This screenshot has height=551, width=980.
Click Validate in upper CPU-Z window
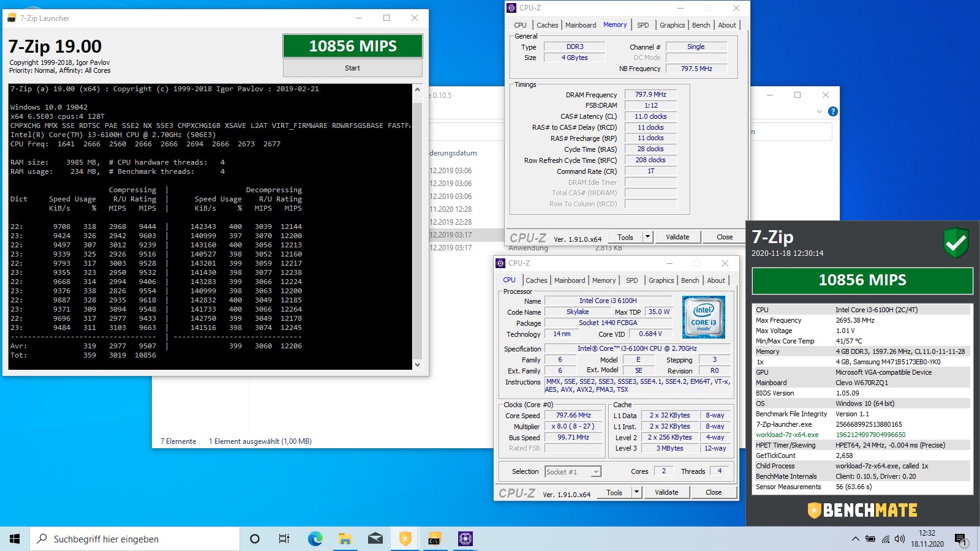[x=677, y=237]
